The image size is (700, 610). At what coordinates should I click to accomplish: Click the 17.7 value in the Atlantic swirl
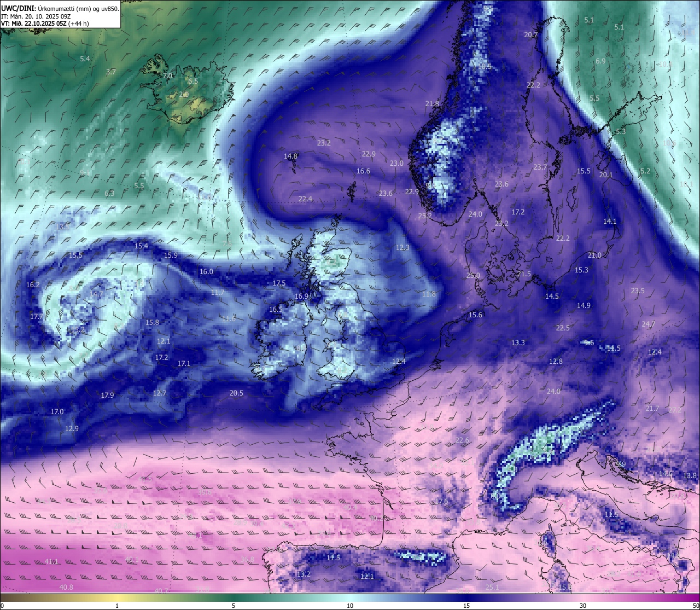pos(37,316)
